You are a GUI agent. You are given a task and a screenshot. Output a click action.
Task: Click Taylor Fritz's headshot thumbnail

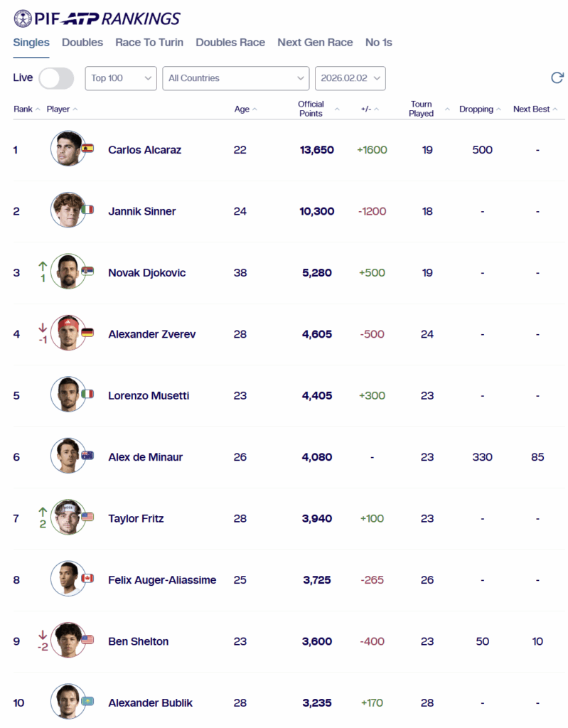click(68, 518)
